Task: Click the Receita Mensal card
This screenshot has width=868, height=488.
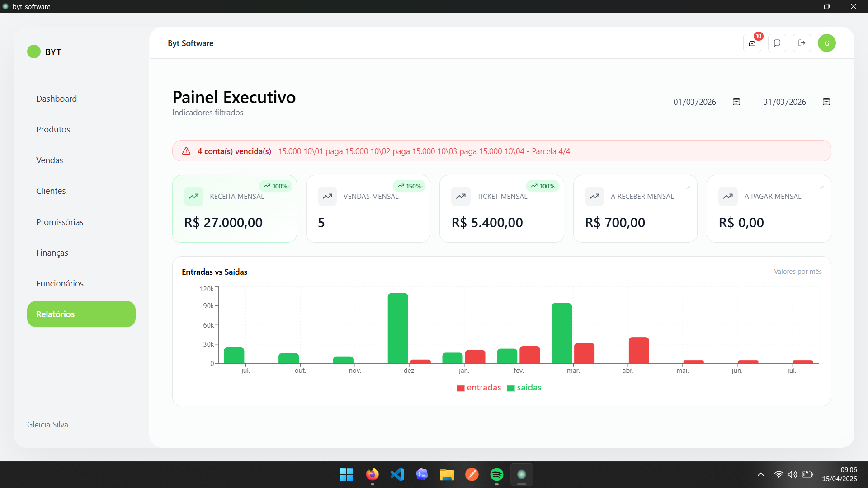Action: (234, 209)
